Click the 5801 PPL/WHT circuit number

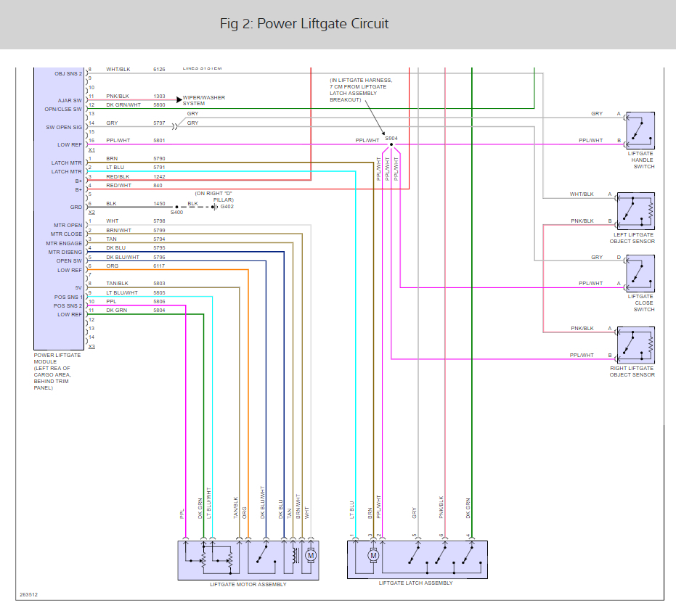159,141
